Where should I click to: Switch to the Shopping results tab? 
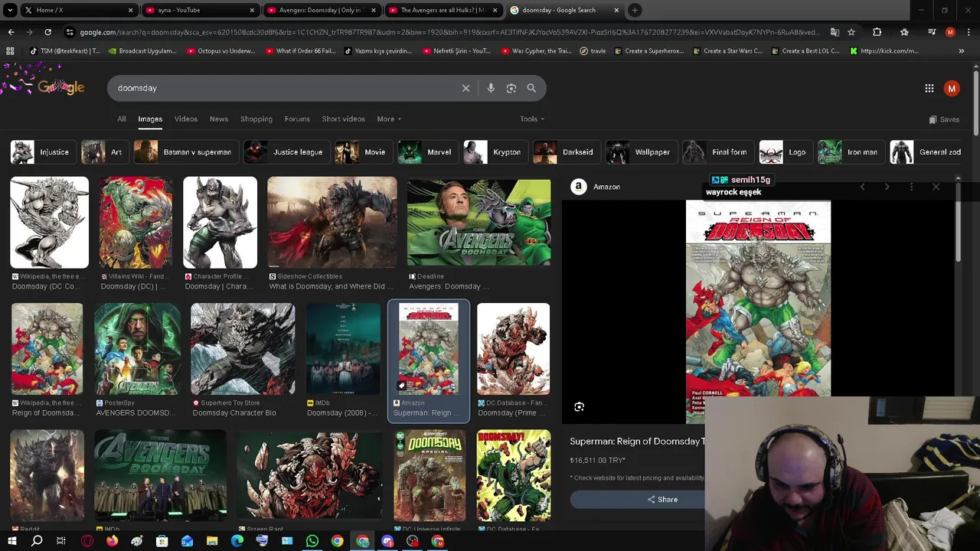tap(256, 119)
